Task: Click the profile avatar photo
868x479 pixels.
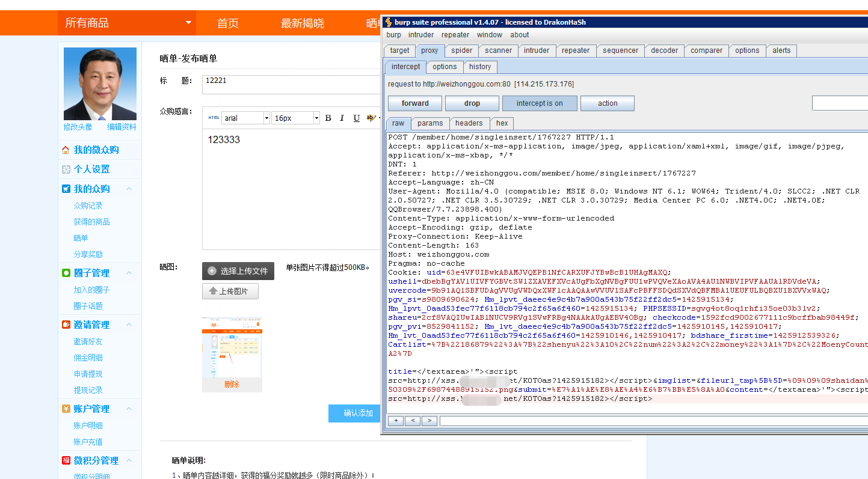Action: [100, 84]
